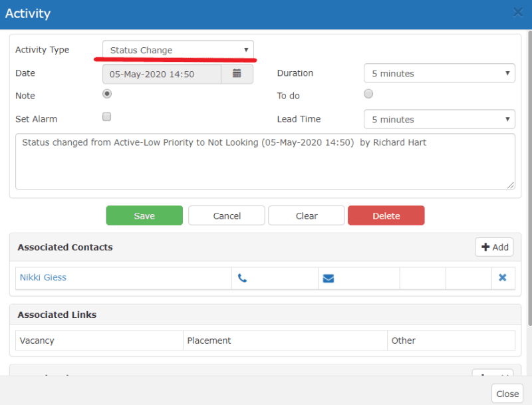Click the date field showing 05-May-2020 14:50

162,74
